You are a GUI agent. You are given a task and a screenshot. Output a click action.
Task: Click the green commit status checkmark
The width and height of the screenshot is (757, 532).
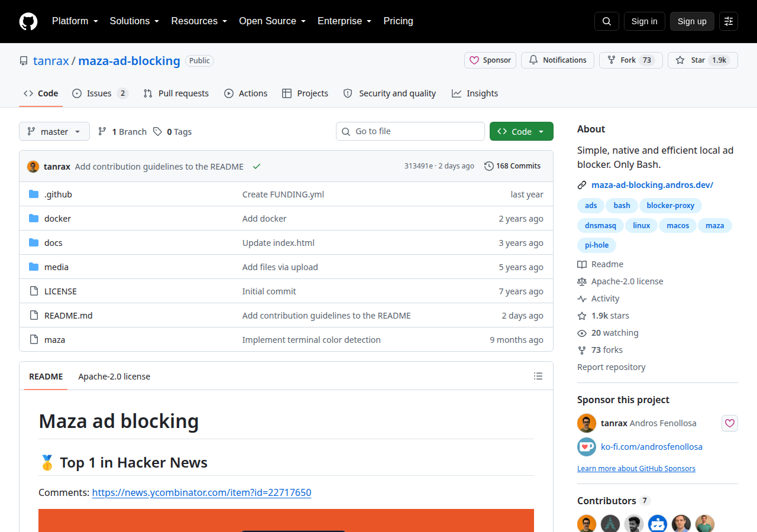coord(257,166)
